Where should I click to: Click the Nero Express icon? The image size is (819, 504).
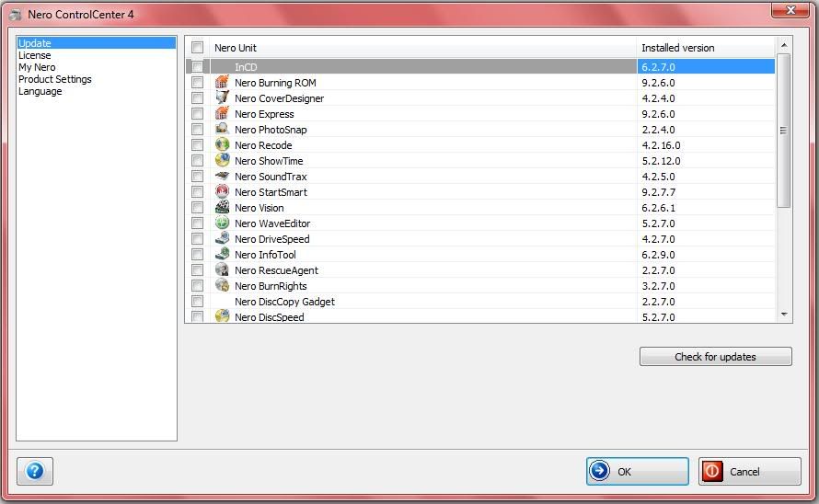point(222,113)
